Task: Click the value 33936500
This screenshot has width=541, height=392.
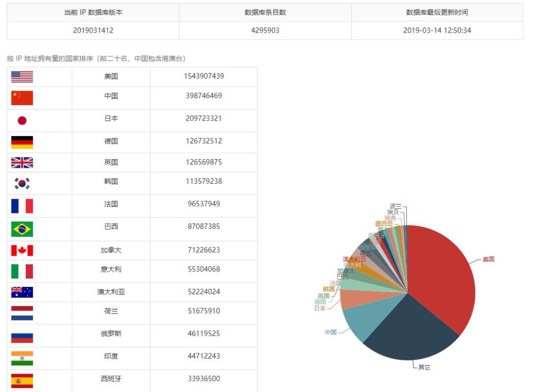Action: click(x=204, y=378)
